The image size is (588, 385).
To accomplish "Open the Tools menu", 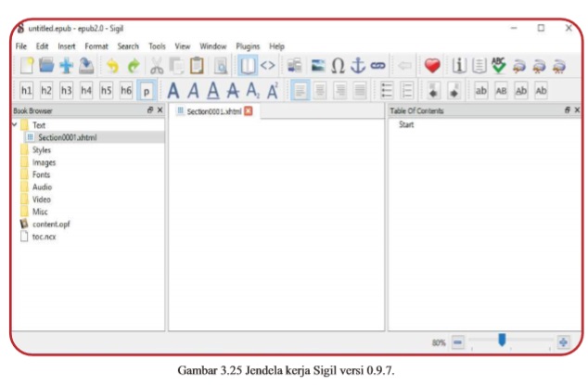I will coord(157,46).
